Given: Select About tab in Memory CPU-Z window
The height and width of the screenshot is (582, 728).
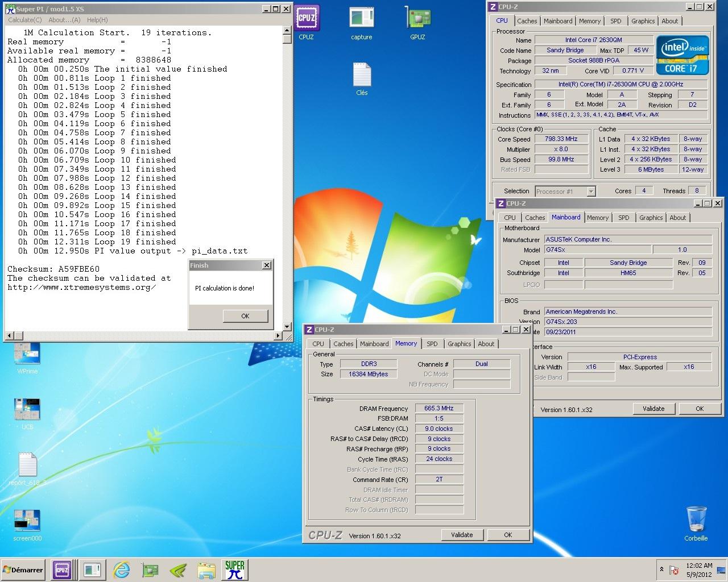Looking at the screenshot, I should [486, 344].
